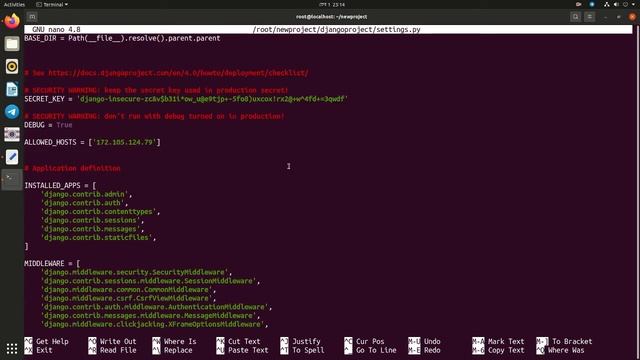Click nano's Get Help shortcut label
640x360 pixels.
point(52,341)
